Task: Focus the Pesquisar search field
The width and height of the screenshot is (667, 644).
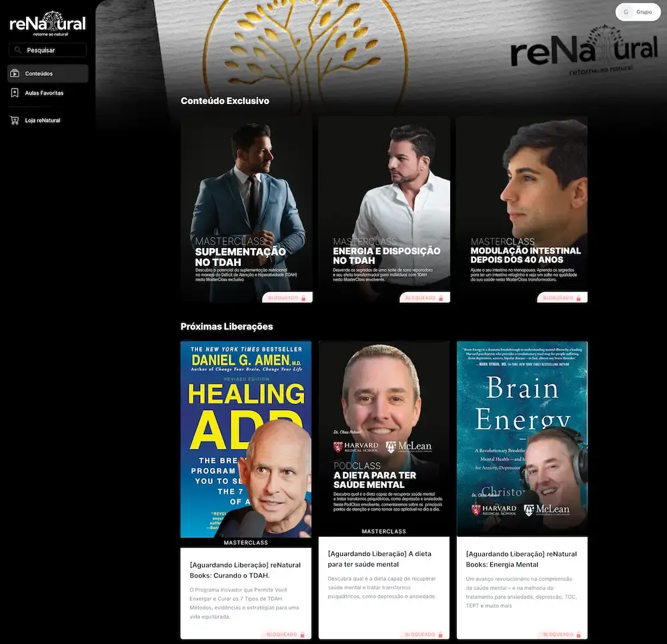Action: pos(47,50)
